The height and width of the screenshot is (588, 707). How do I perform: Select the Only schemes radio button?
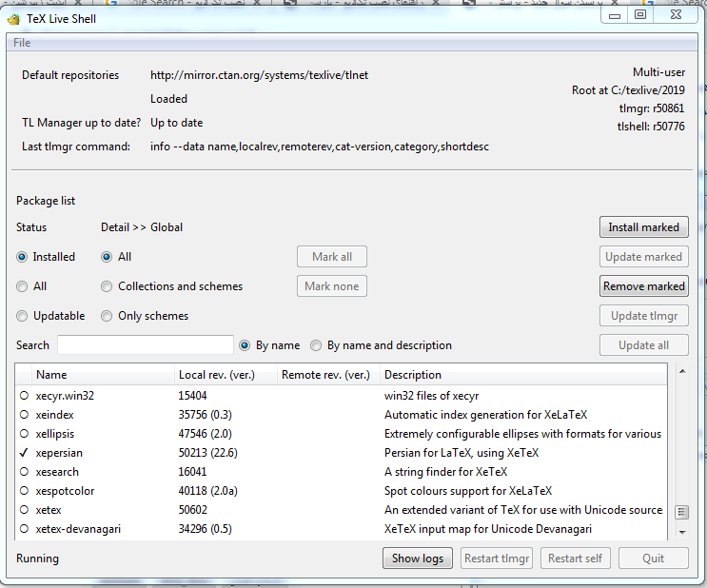(108, 316)
